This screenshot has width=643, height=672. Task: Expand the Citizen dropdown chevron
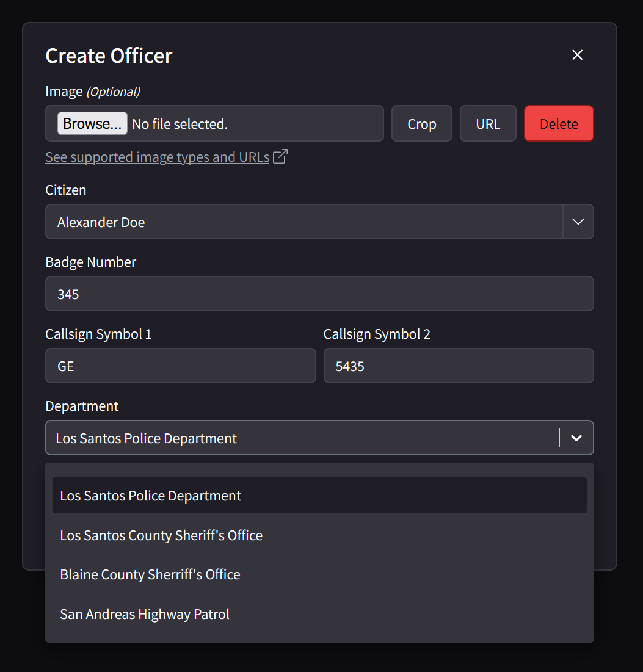tap(578, 222)
